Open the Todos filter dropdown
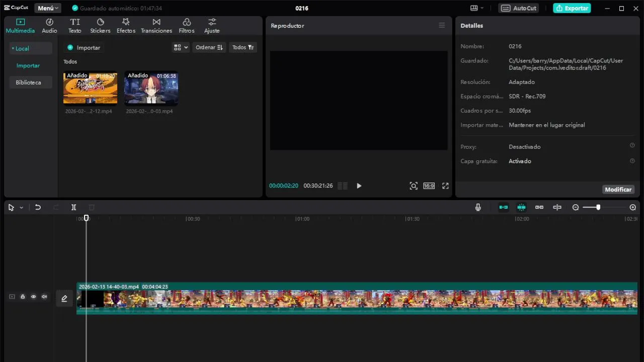644x362 pixels. point(243,47)
